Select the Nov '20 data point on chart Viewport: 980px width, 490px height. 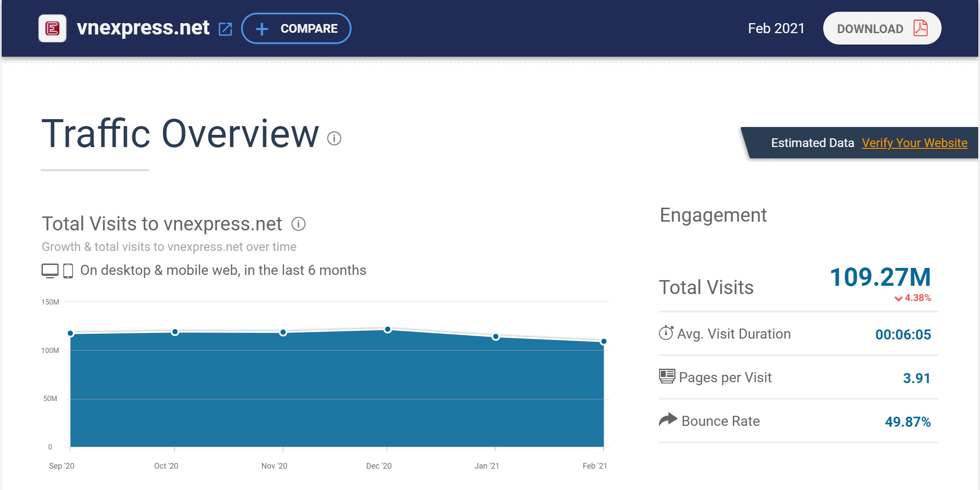283,332
